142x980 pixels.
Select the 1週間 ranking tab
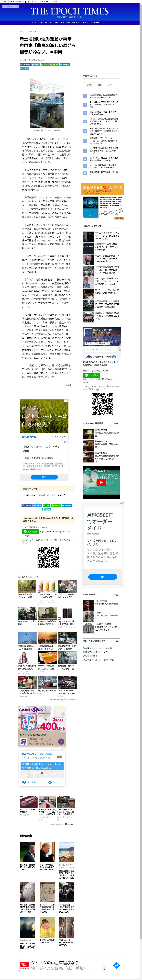[x=99, y=85]
